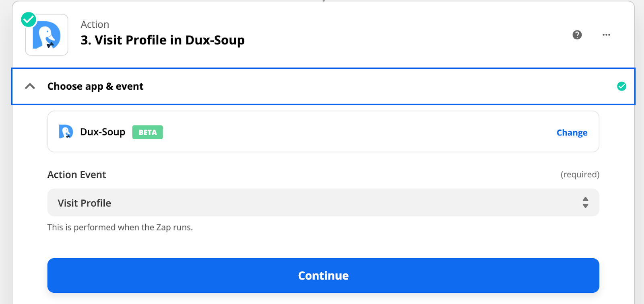Click the green completed check in section header
Viewport: 644px width, 304px height.
pos(621,86)
